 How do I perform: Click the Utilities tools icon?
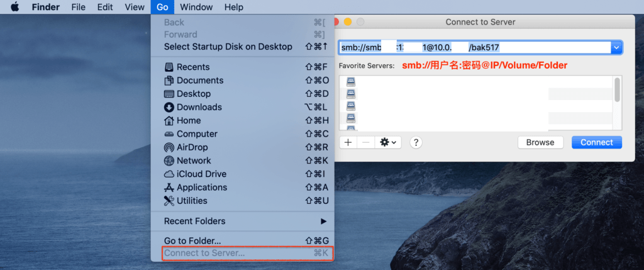[x=169, y=201]
